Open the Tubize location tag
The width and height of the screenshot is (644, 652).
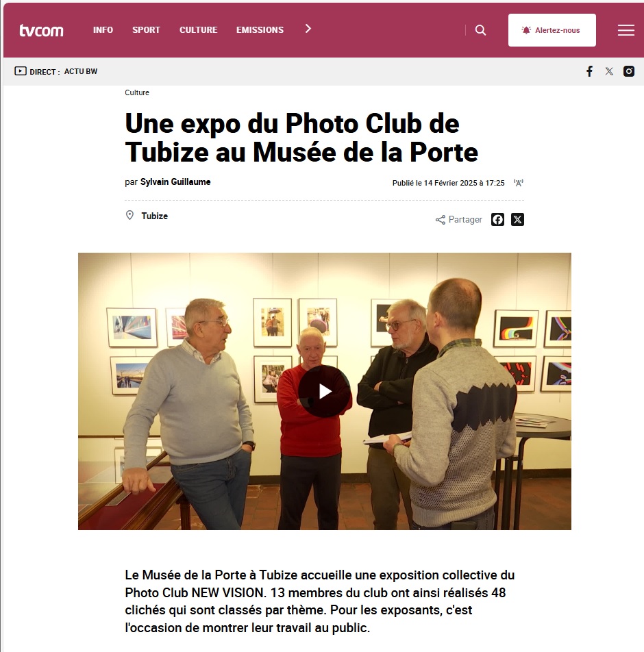(x=154, y=216)
